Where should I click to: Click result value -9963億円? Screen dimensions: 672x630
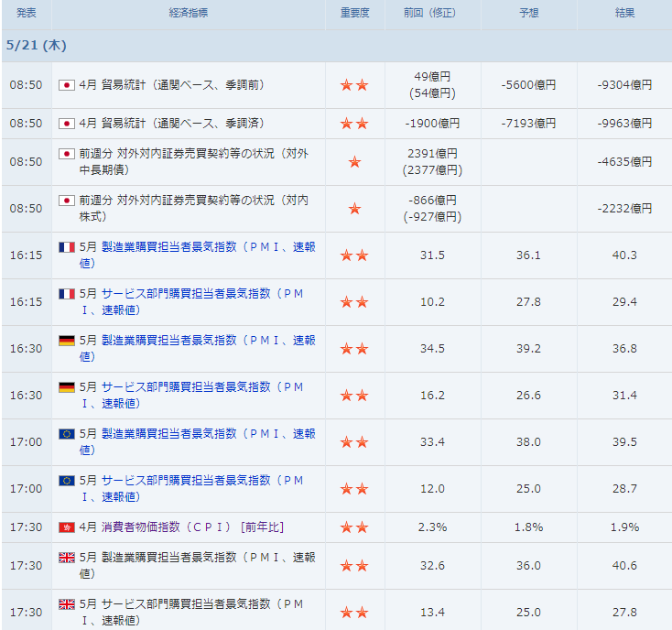[x=625, y=124]
